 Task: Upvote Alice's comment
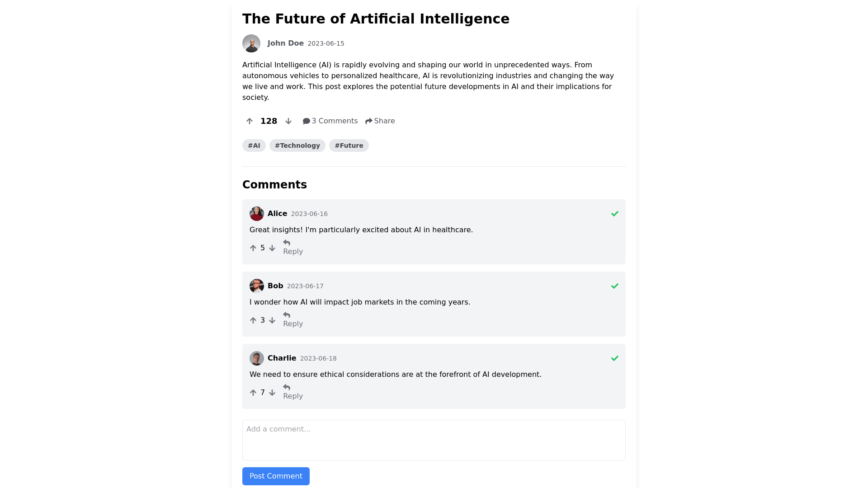pyautogui.click(x=253, y=248)
